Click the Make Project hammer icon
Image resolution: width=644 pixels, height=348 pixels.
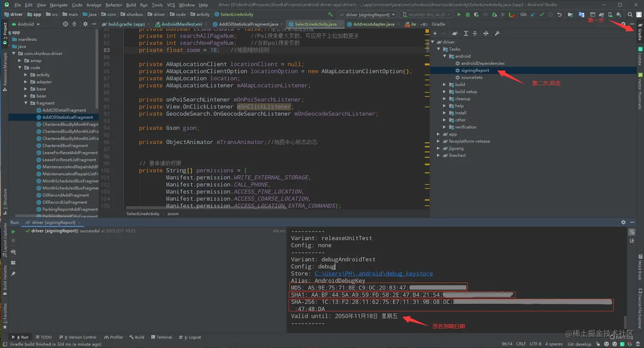tap(330, 14)
